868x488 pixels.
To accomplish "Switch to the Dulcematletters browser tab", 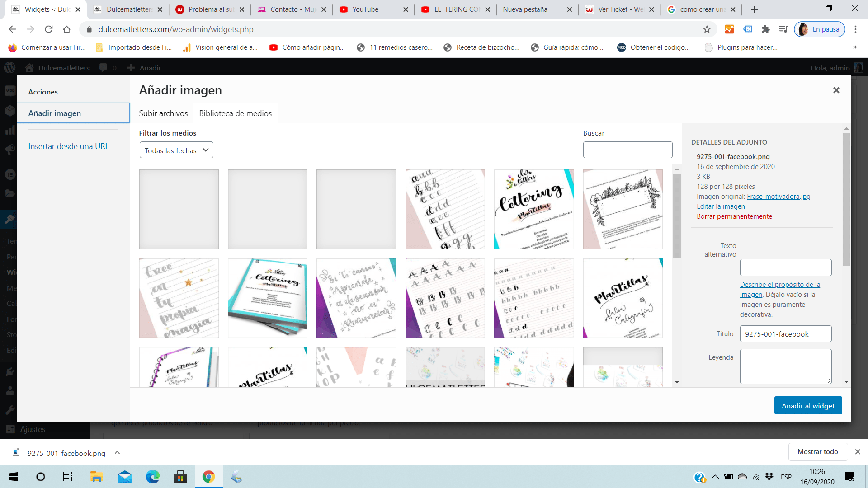I will pyautogui.click(x=128, y=9).
